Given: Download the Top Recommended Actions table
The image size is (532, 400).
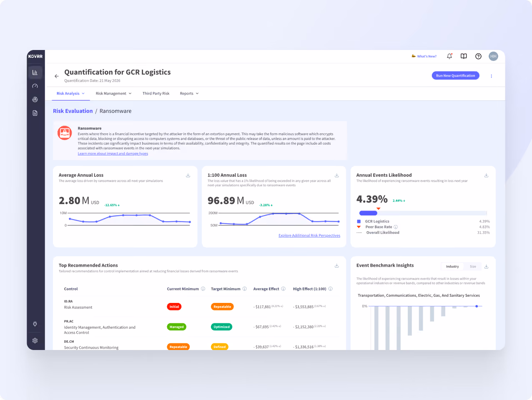Looking at the screenshot, I should pyautogui.click(x=337, y=265).
